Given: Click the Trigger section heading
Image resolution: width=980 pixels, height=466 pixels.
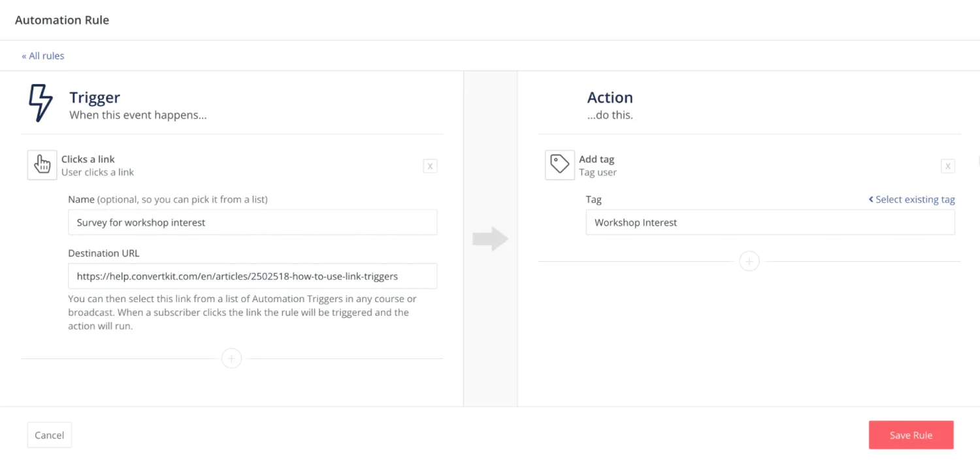Looking at the screenshot, I should coord(95,98).
